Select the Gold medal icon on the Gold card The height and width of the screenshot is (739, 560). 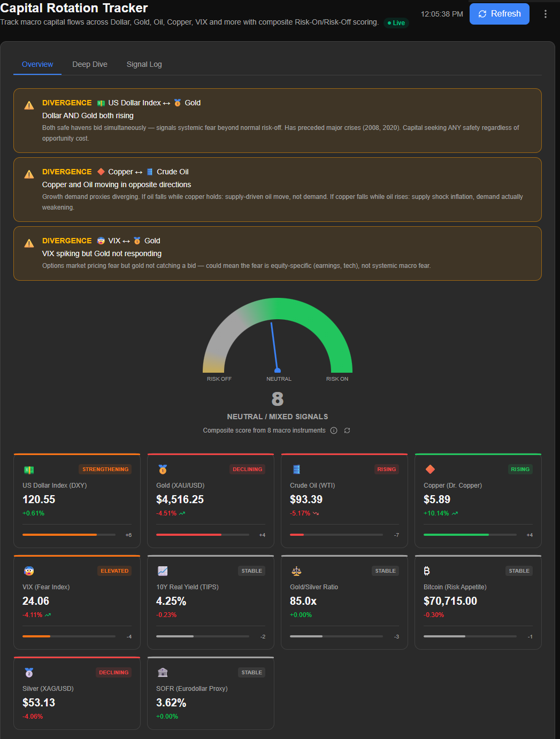[x=163, y=469]
